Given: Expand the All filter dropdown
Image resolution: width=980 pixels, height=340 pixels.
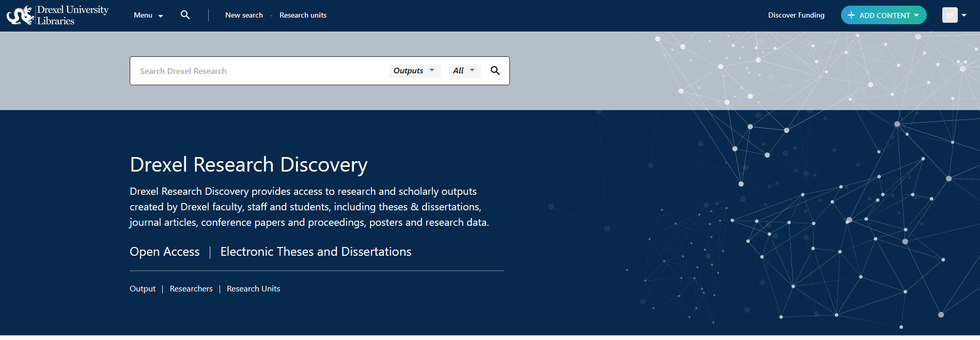Looking at the screenshot, I should coord(463,71).
